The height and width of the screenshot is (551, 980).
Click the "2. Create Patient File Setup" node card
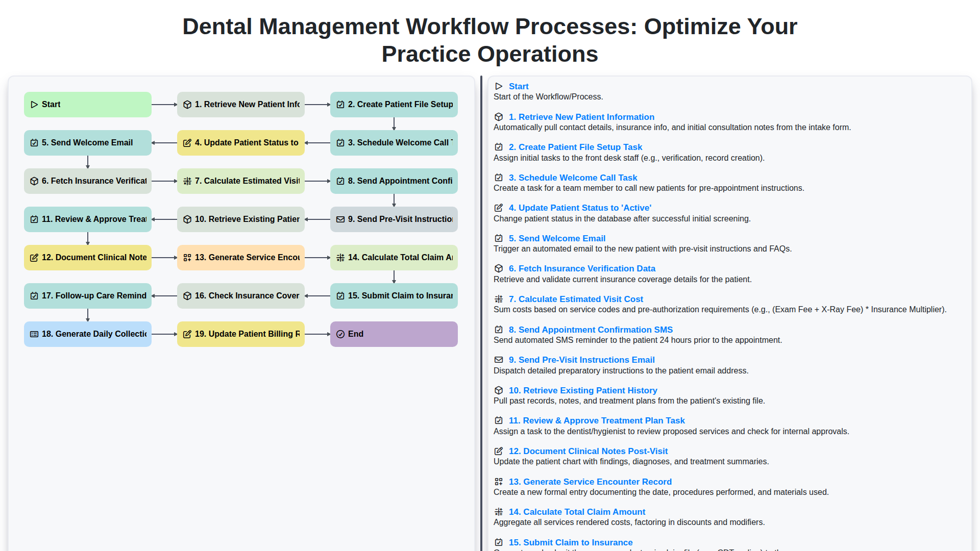[394, 104]
